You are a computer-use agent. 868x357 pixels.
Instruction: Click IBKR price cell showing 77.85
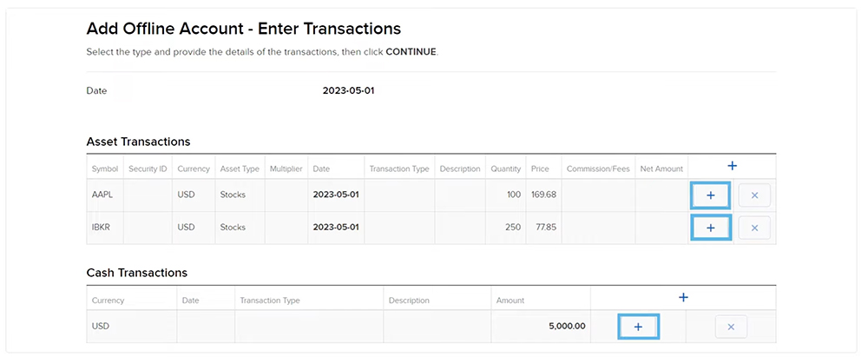(x=543, y=228)
